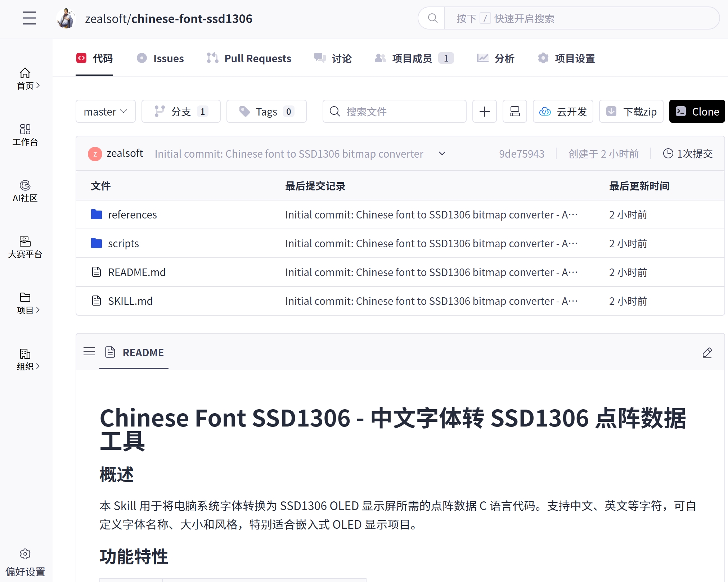Click the plus icon to add file
Image resolution: width=728 pixels, height=582 pixels.
click(484, 112)
